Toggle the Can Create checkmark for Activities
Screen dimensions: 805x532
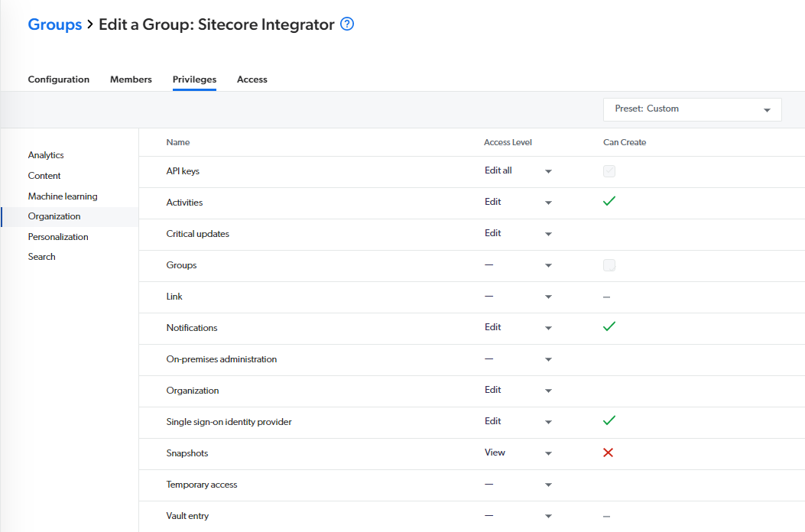coord(609,201)
